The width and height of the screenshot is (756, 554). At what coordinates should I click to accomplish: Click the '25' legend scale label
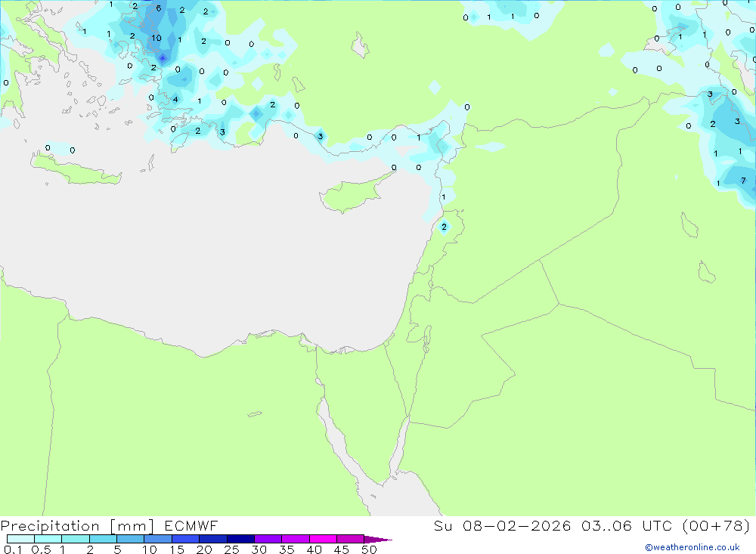pos(232,549)
